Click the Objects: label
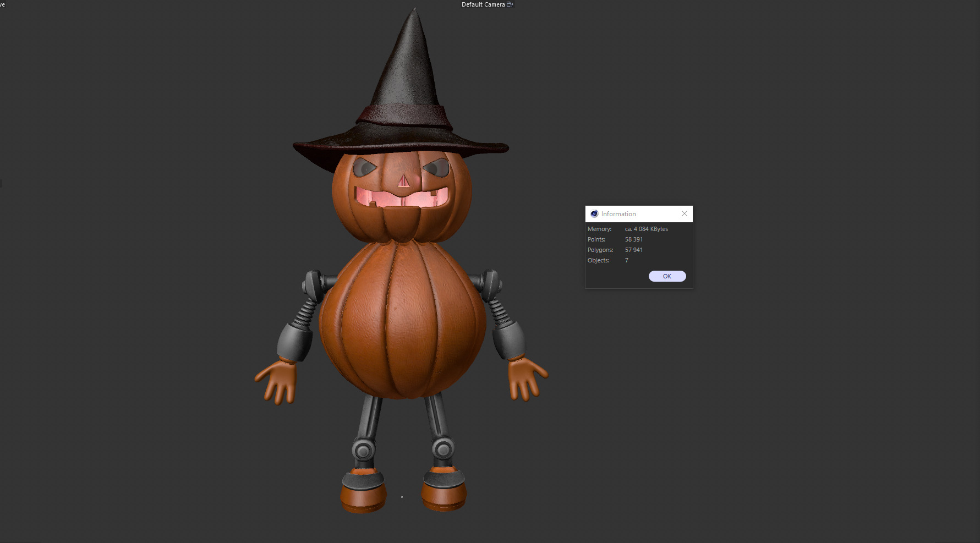980x543 pixels. (599, 260)
